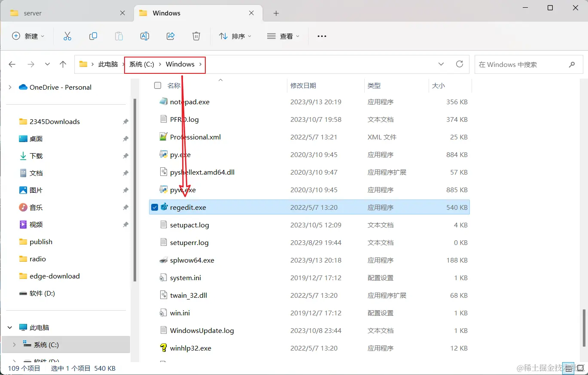Image resolution: width=588 pixels, height=375 pixels.
Task: Click the search magnifier icon
Action: click(572, 64)
